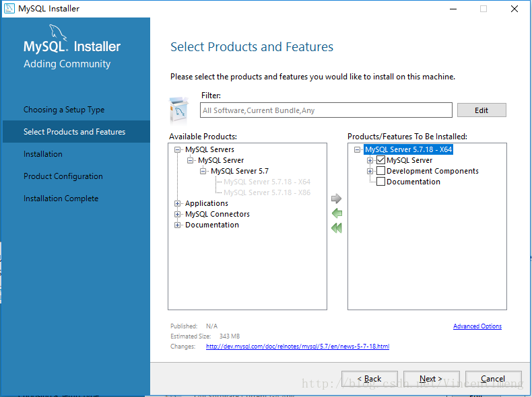Expand the MySQL Connectors tree node

(x=178, y=214)
